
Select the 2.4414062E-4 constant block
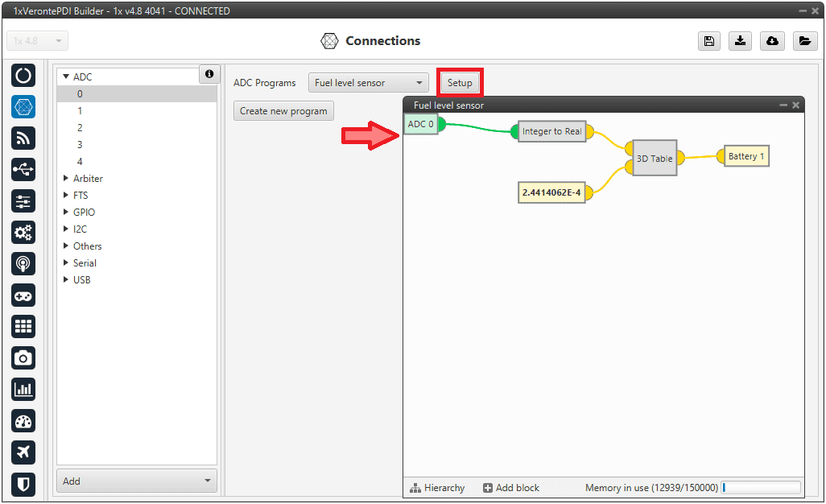click(551, 192)
